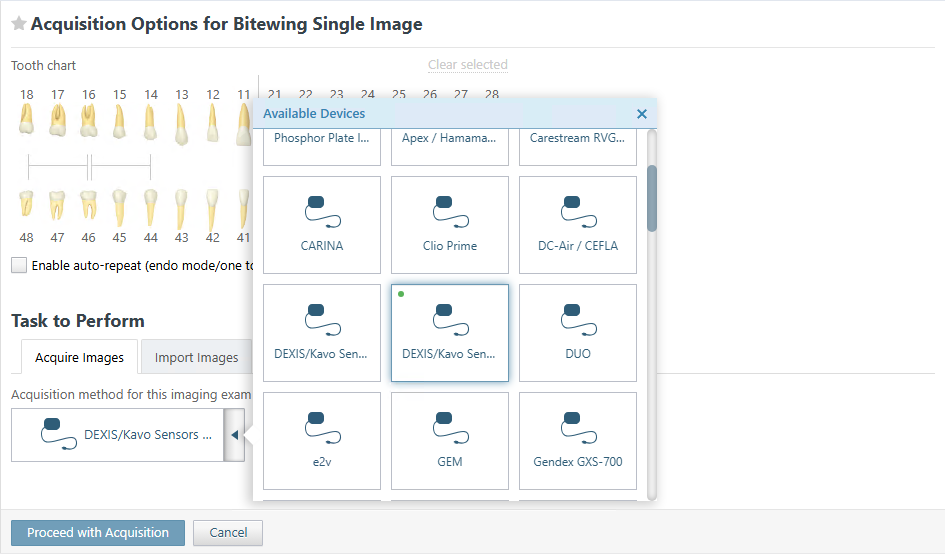Open the DEXIS/Kavo Sensors acquisition method box
The image size is (945, 554).
tap(118, 435)
